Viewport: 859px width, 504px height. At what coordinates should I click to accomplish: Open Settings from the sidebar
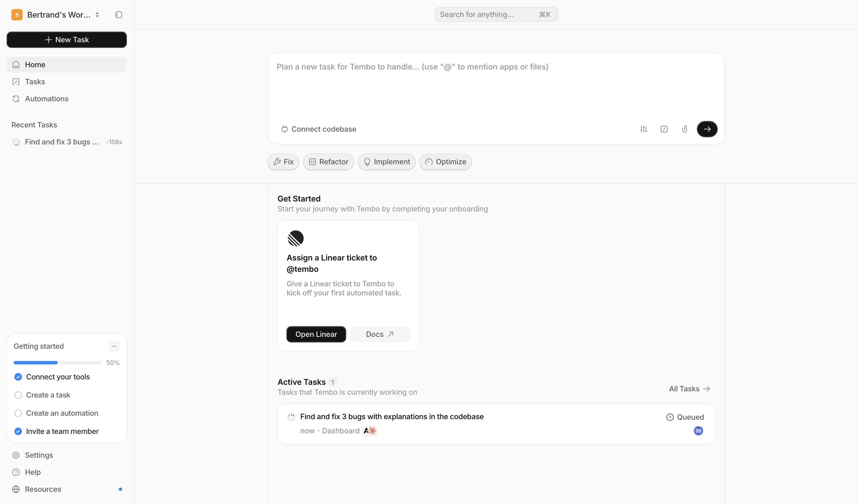(x=67, y=455)
